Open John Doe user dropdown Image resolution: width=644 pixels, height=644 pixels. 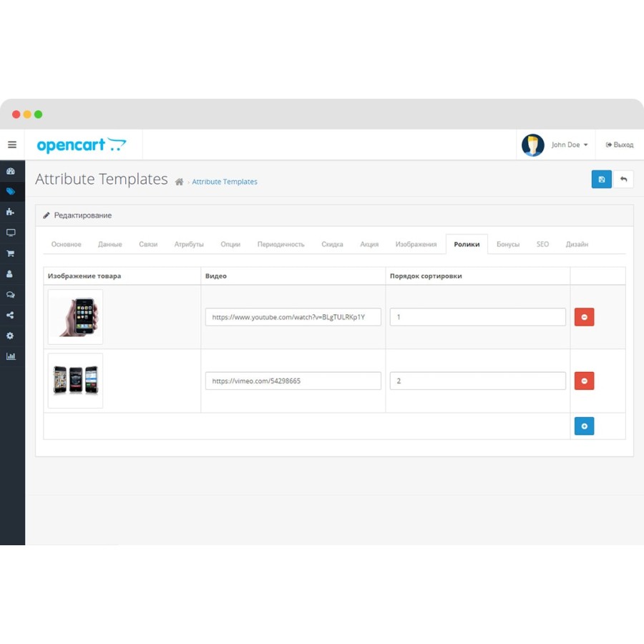tap(570, 145)
